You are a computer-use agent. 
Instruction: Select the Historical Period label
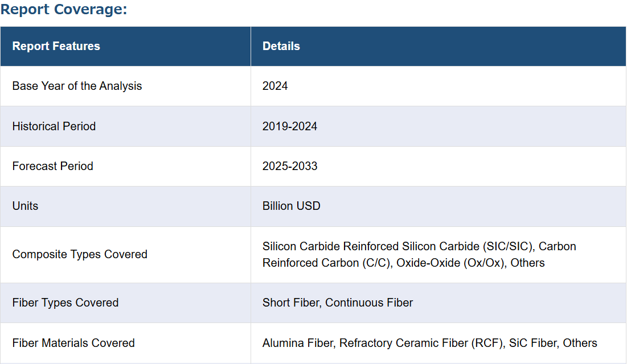54,126
